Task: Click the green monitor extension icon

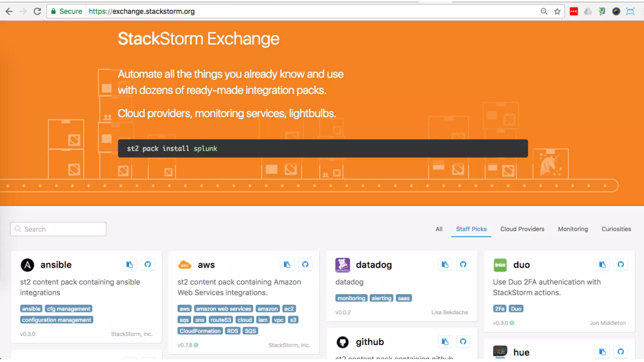Action: click(x=602, y=11)
